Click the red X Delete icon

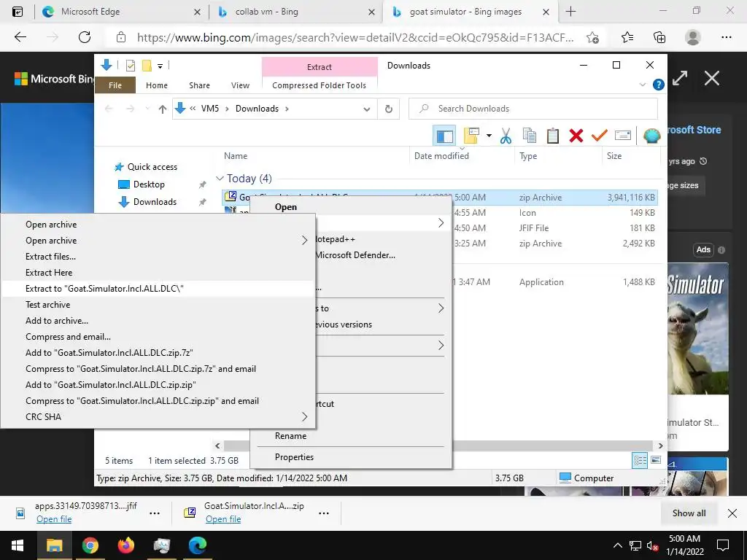(576, 136)
